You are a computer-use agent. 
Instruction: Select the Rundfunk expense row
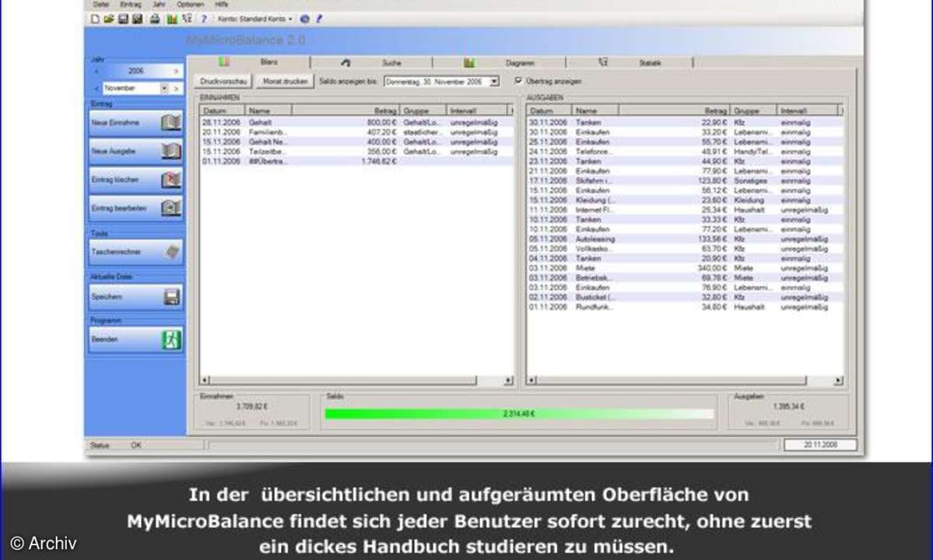(685, 306)
